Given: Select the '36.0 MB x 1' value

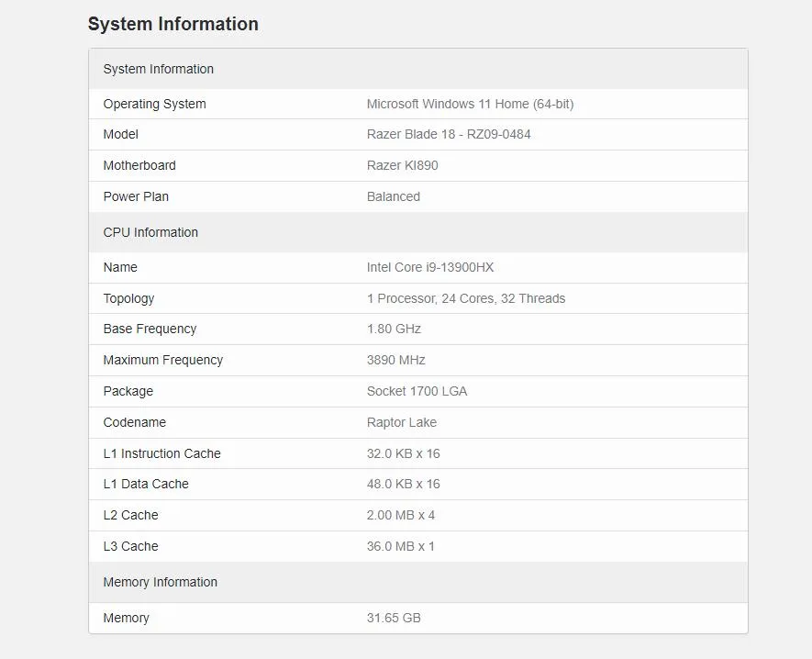Looking at the screenshot, I should (400, 546).
